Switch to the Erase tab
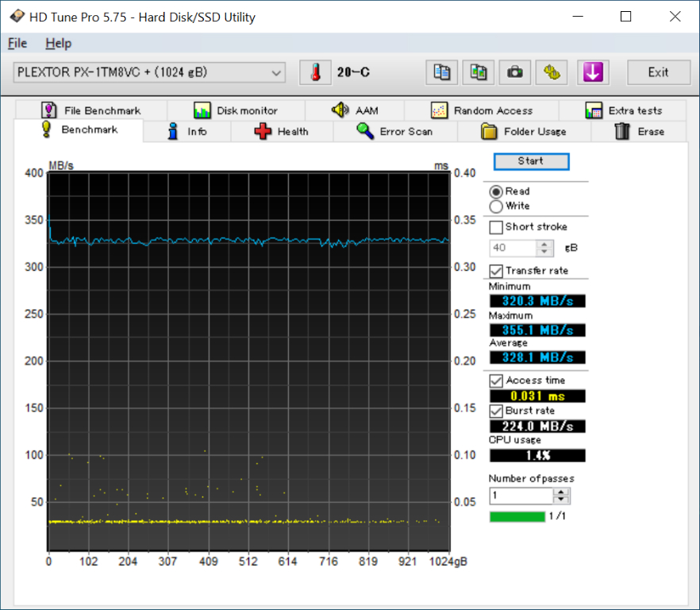Image resolution: width=700 pixels, height=610 pixels. pyautogui.click(x=639, y=131)
